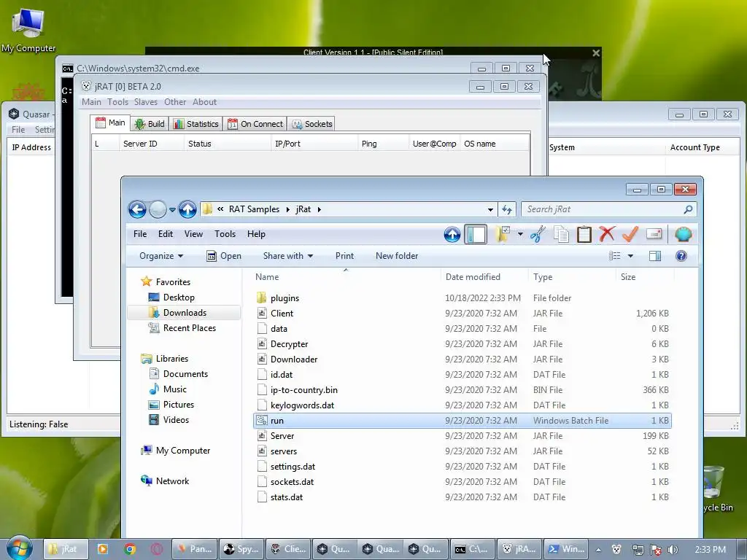Go up one folder from address bar
This screenshot has width=747, height=560.
[x=187, y=209]
